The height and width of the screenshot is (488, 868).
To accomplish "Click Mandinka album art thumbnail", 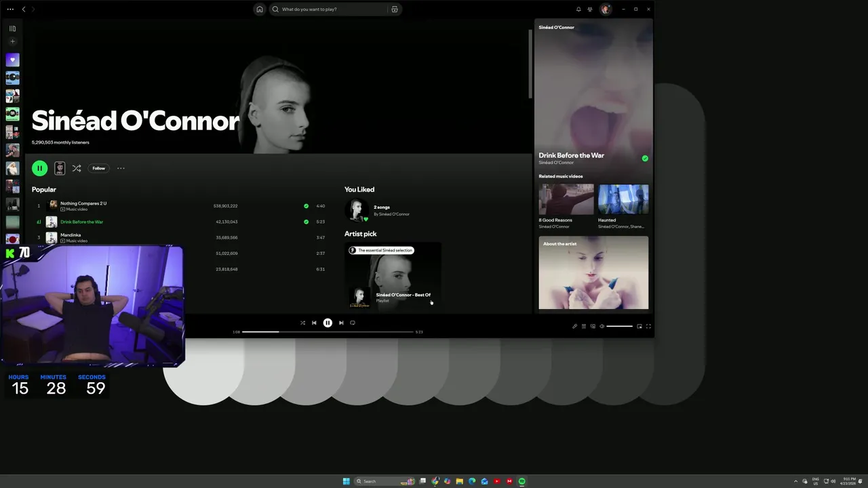I will [52, 237].
